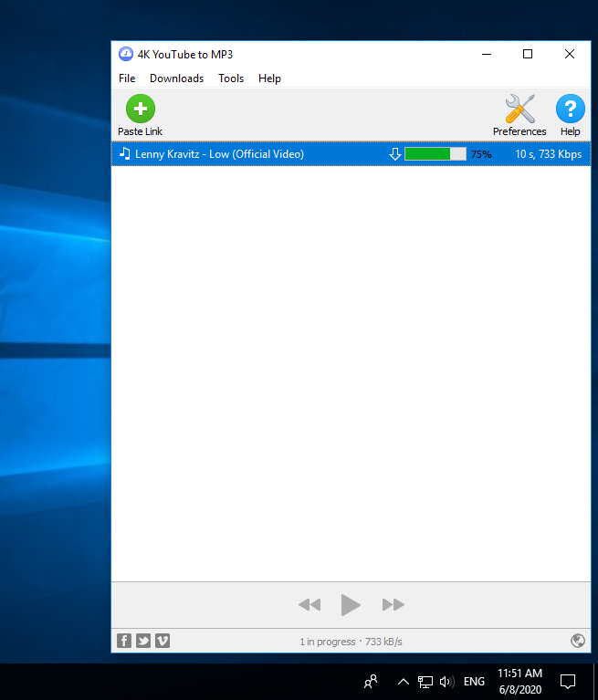Open the Tools menu
This screenshot has height=700, width=598.
coord(231,78)
